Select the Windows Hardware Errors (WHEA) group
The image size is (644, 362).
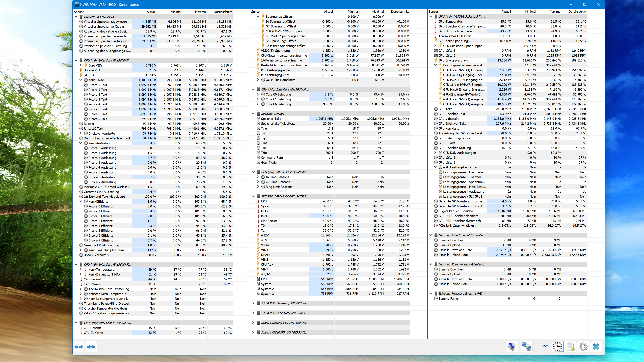pyautogui.click(x=461, y=294)
